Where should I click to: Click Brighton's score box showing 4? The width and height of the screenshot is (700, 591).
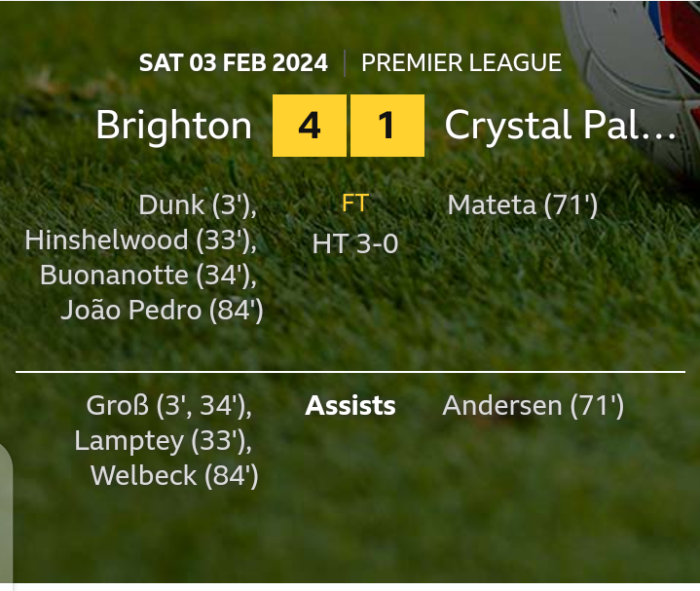pyautogui.click(x=310, y=126)
